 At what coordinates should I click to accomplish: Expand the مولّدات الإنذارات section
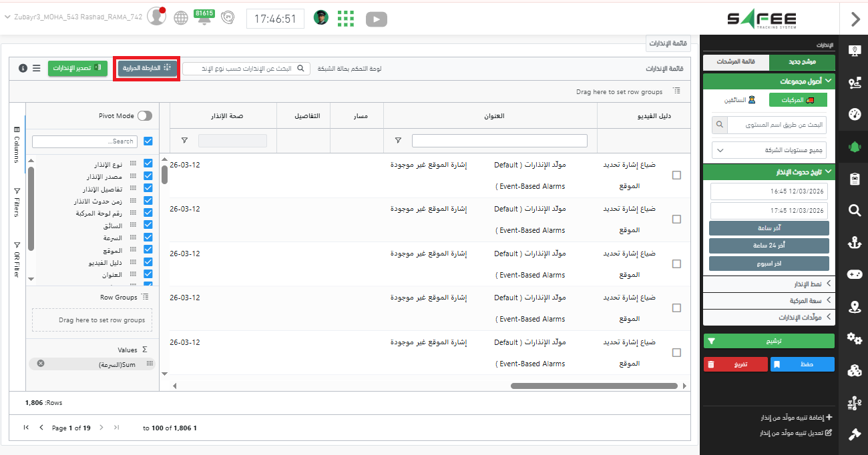point(769,318)
